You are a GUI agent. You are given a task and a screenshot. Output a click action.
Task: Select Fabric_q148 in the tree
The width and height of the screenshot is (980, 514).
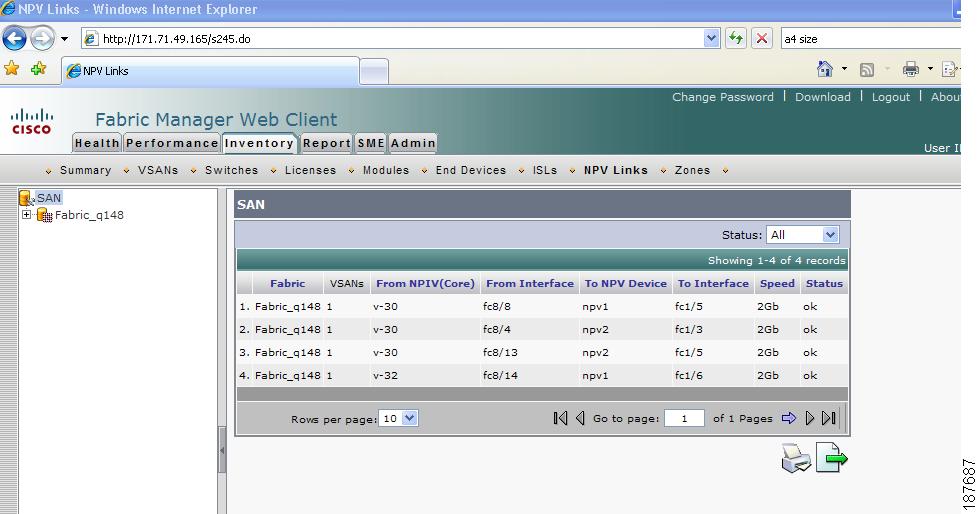point(89,215)
